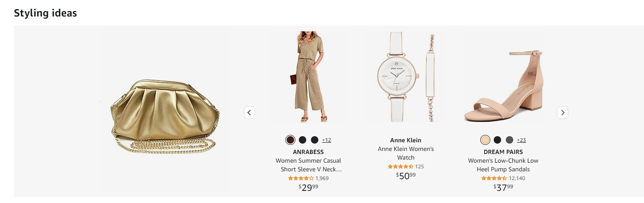The width and height of the screenshot is (644, 203).
Task: Click the Anne Klein watch star rating
Action: tap(400, 167)
